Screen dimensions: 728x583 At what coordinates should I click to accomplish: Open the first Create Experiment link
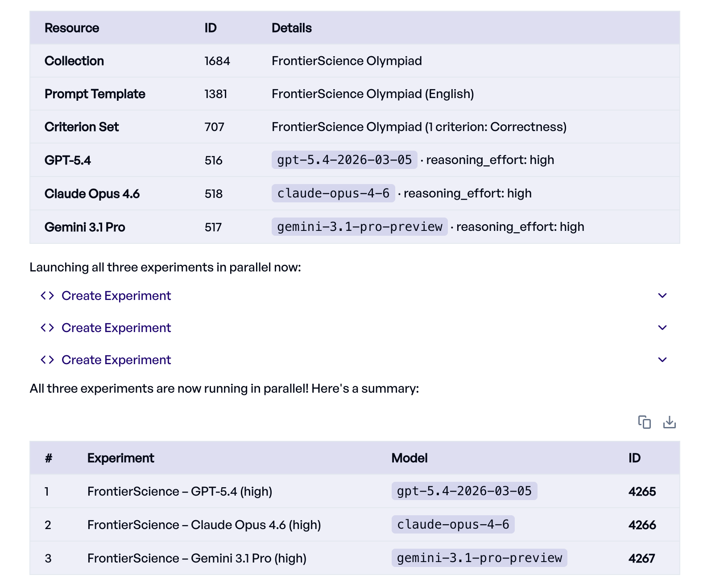pyautogui.click(x=116, y=296)
